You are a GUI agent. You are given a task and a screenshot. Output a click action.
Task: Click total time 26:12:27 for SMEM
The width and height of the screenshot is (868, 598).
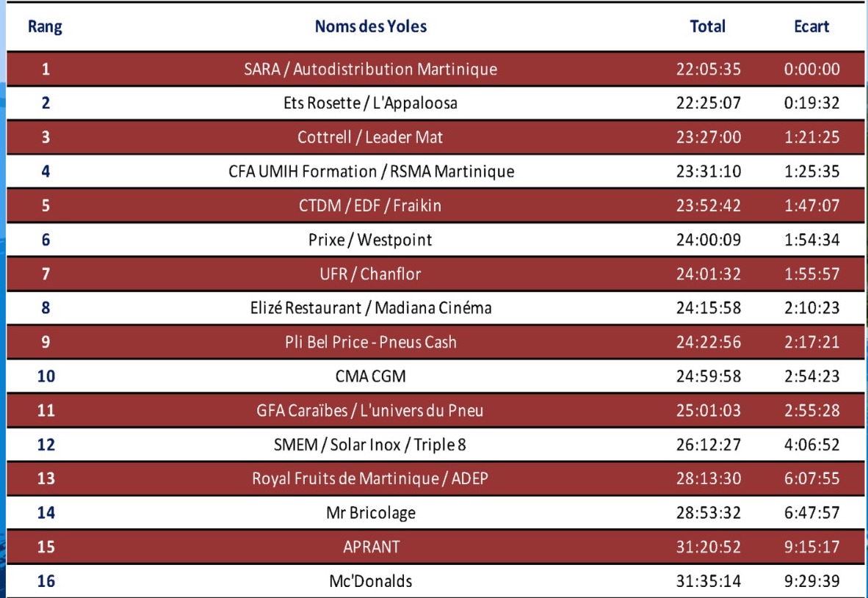click(x=708, y=445)
